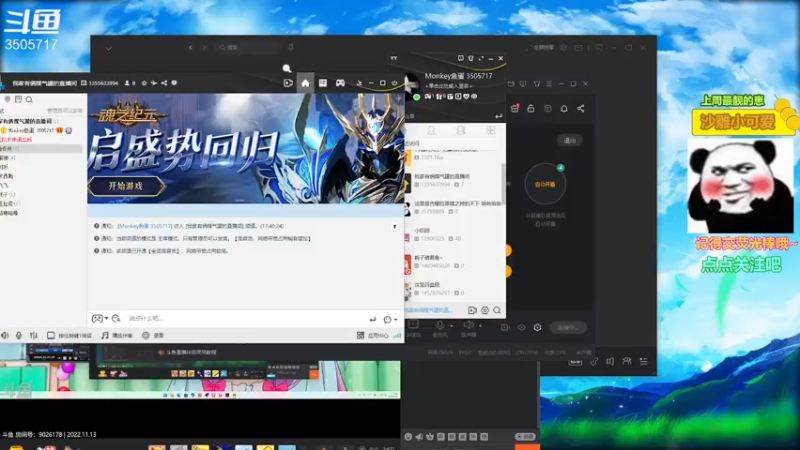Open the 小邪团 channel entry in list

(454, 235)
